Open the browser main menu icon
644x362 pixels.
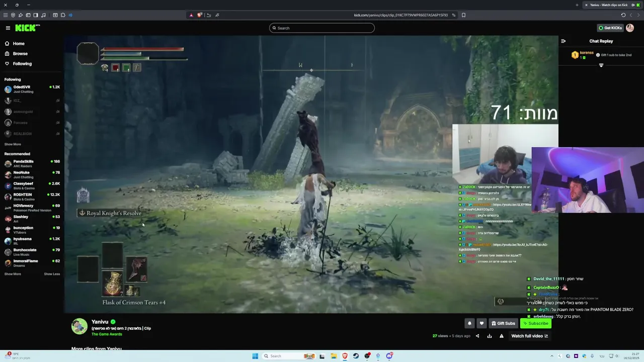pos(6,15)
